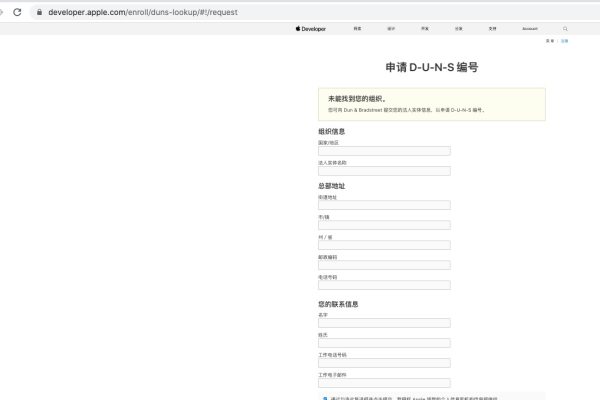Focus the 电话号码 input field under 总部地址
Viewport: 600px width, 400px height.
384,285
